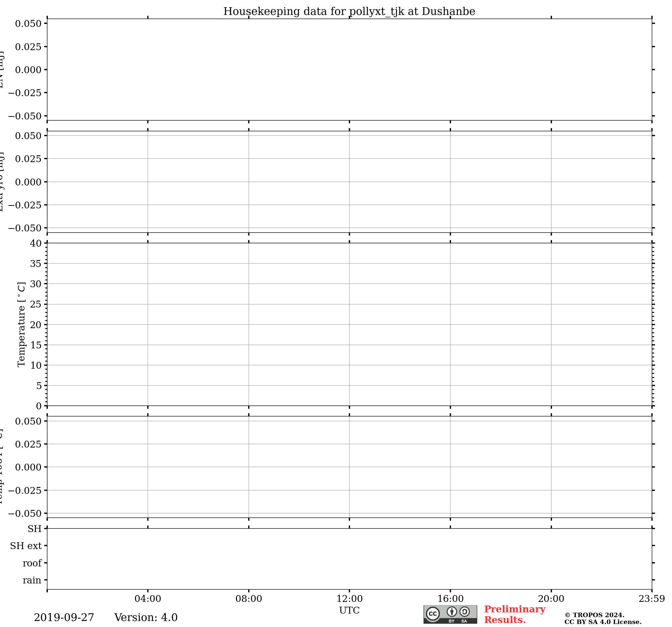The width and height of the screenshot is (672, 627).
Task: Click the rain status row label
Action: (x=32, y=580)
